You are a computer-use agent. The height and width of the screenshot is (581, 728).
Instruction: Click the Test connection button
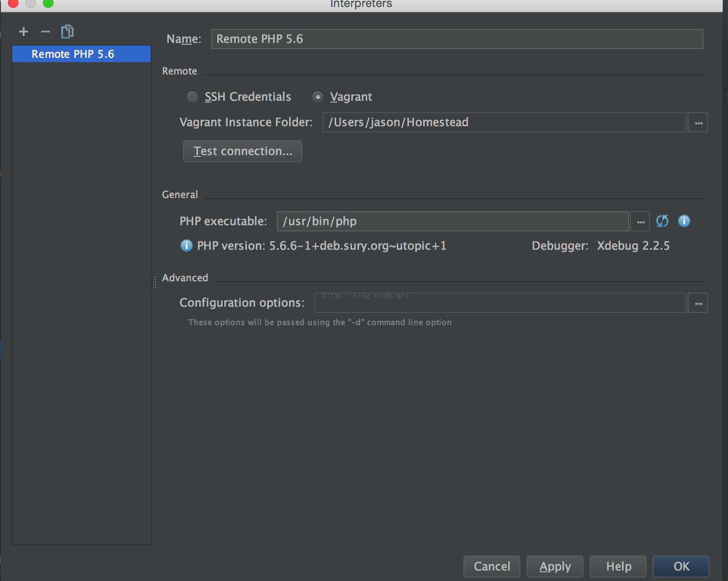(243, 151)
